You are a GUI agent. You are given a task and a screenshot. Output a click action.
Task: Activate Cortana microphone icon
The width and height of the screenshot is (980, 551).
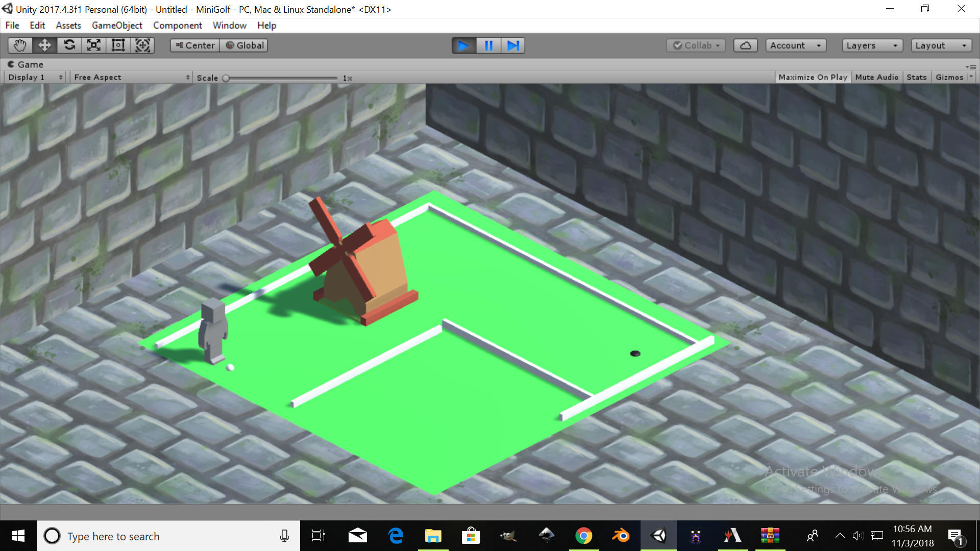tap(284, 536)
